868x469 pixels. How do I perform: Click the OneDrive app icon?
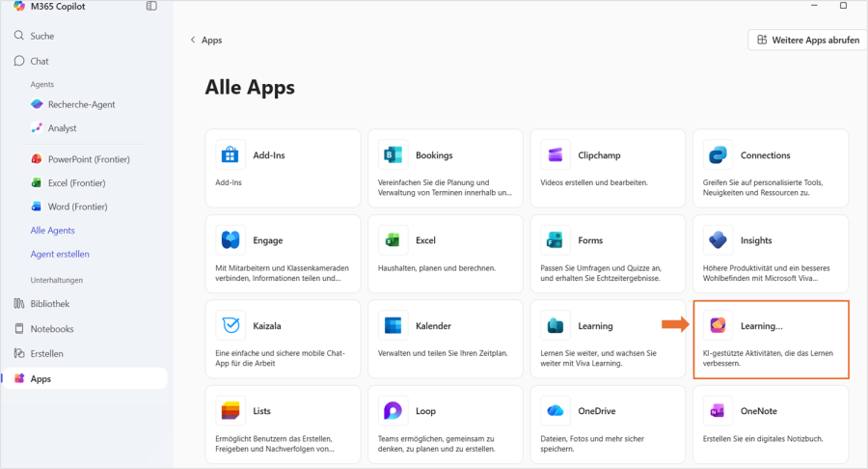(556, 411)
